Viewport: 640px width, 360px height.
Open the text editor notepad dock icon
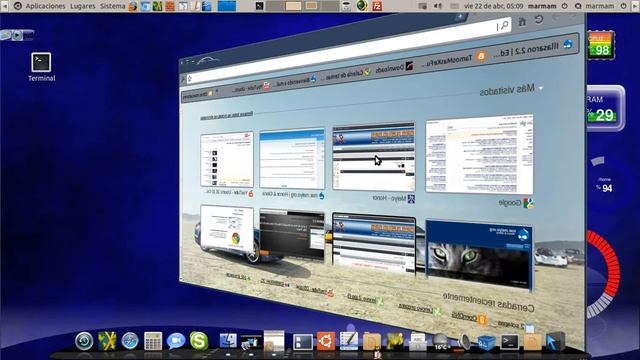[x=349, y=341]
